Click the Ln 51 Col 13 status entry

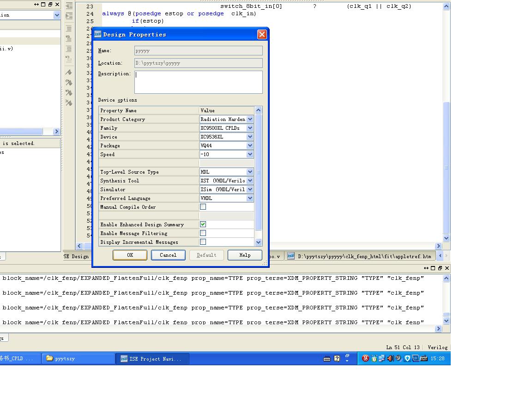point(403,347)
